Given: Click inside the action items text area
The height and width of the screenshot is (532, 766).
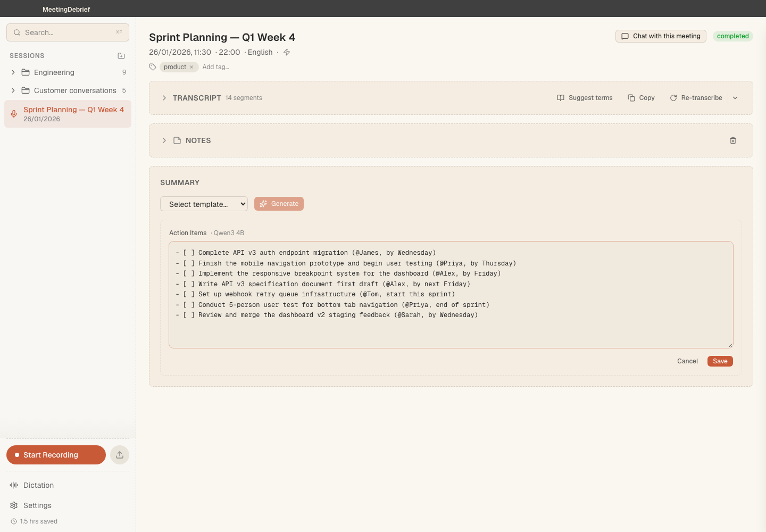Looking at the screenshot, I should click(451, 295).
